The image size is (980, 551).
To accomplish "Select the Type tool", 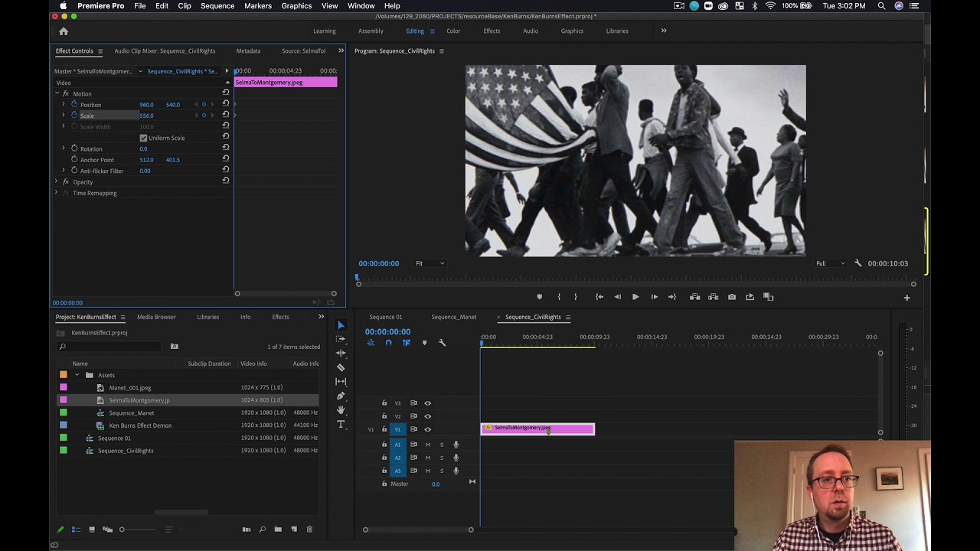I will [341, 424].
